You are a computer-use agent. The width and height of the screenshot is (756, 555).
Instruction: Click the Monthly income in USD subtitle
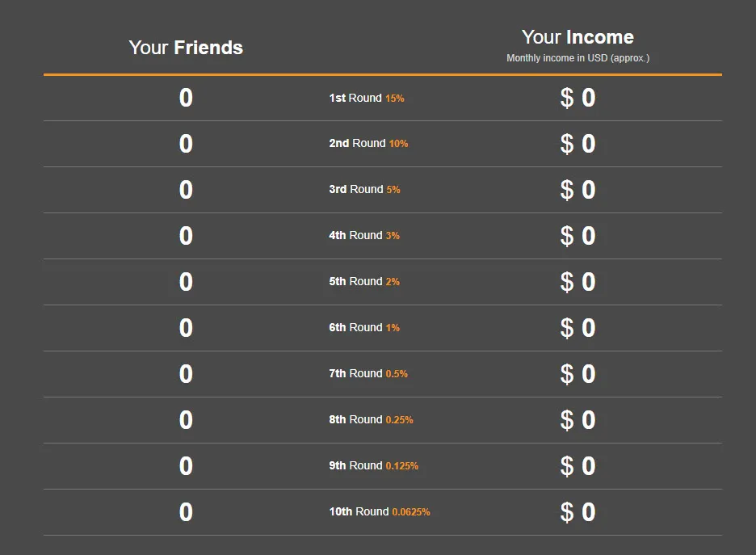(577, 58)
